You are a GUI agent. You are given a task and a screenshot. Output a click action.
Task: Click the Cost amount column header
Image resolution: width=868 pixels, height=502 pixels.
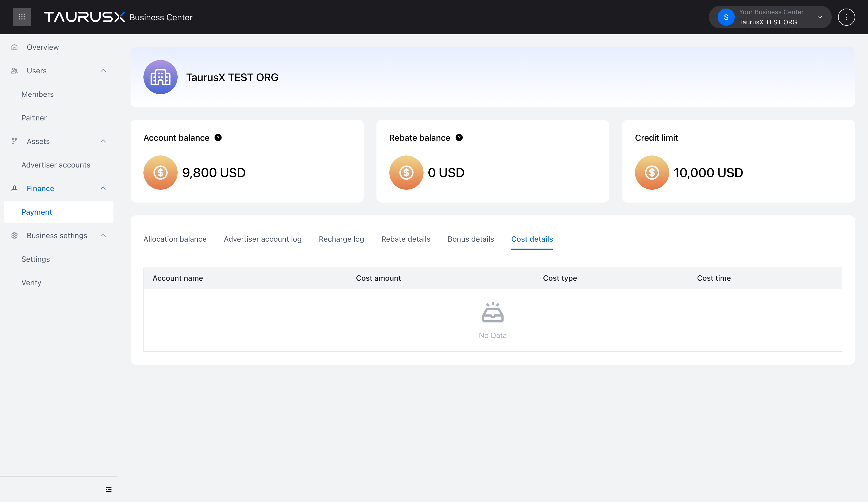pos(378,278)
